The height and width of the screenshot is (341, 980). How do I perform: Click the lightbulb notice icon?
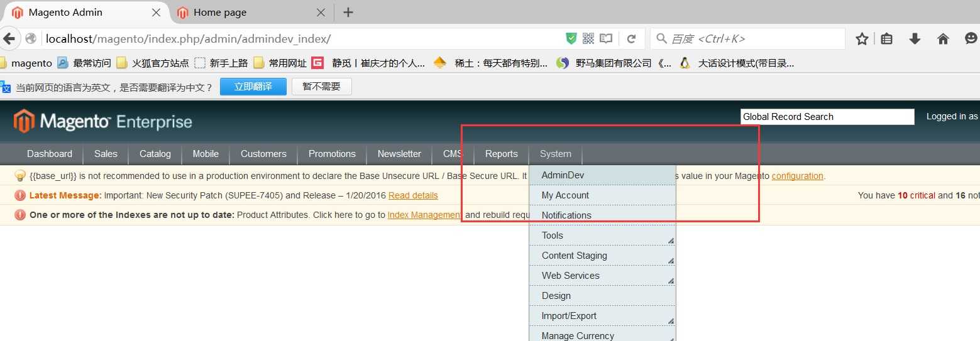[x=20, y=175]
